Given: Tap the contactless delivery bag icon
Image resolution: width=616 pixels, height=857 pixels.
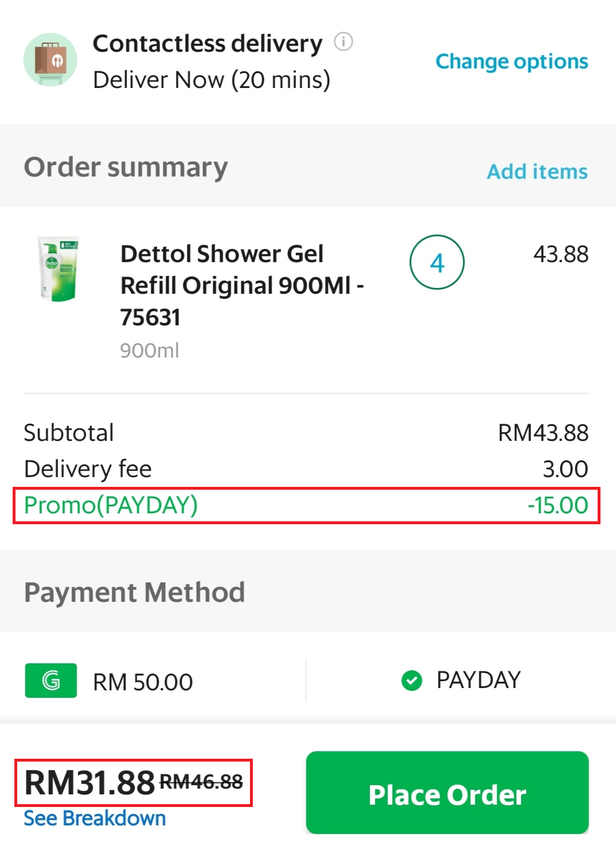Looking at the screenshot, I should 50,60.
